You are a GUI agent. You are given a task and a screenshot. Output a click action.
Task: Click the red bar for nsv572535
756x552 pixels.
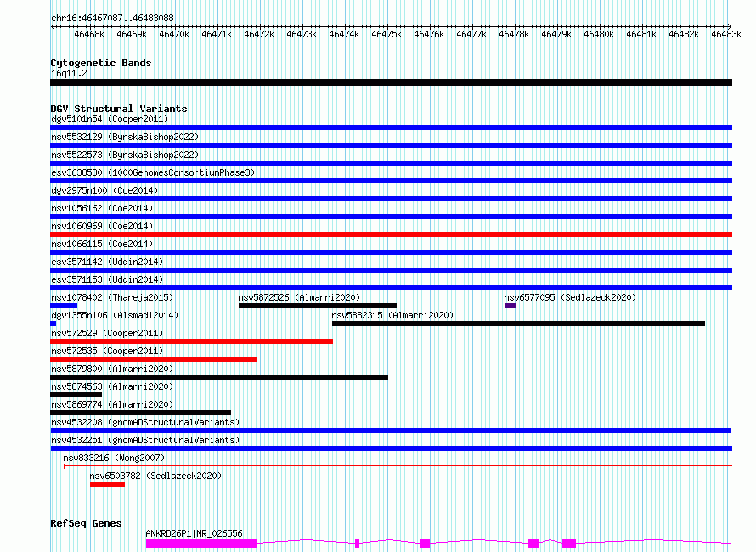(154, 359)
